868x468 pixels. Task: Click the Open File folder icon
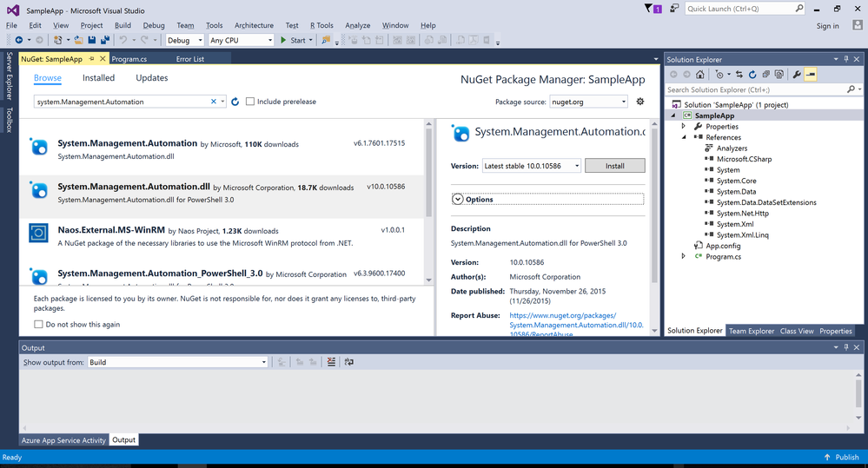(x=78, y=40)
